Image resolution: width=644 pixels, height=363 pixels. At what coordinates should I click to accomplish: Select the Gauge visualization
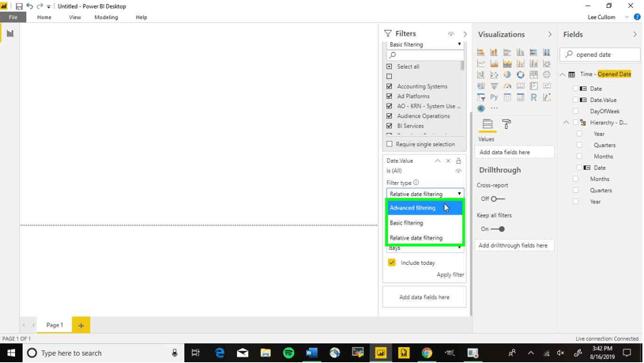coord(507,86)
